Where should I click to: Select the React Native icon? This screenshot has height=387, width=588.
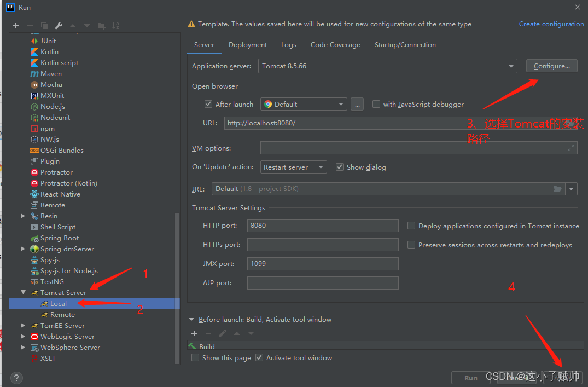click(34, 194)
